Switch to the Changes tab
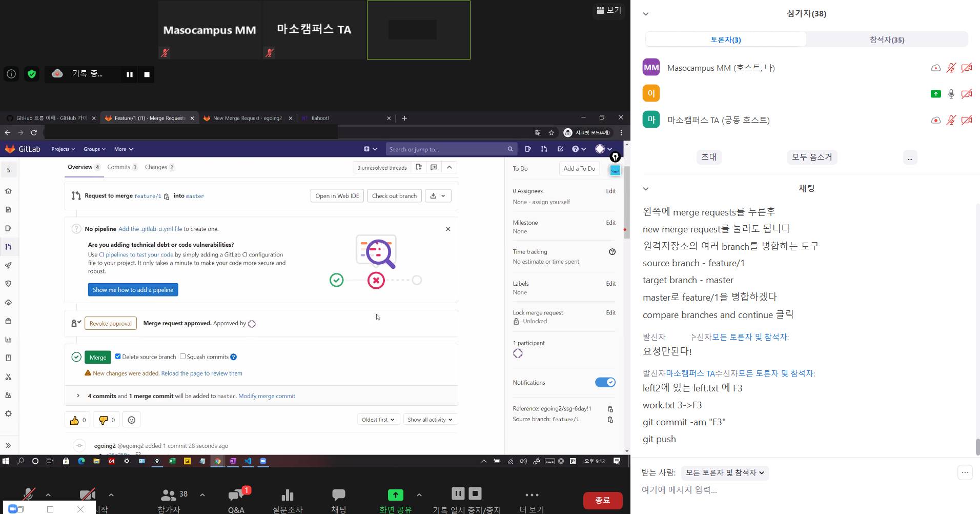980x514 pixels. (x=159, y=167)
